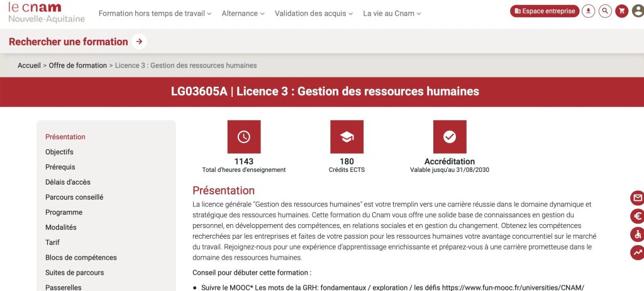
Task: Jump to Blocs de compétences section
Action: [x=81, y=258]
